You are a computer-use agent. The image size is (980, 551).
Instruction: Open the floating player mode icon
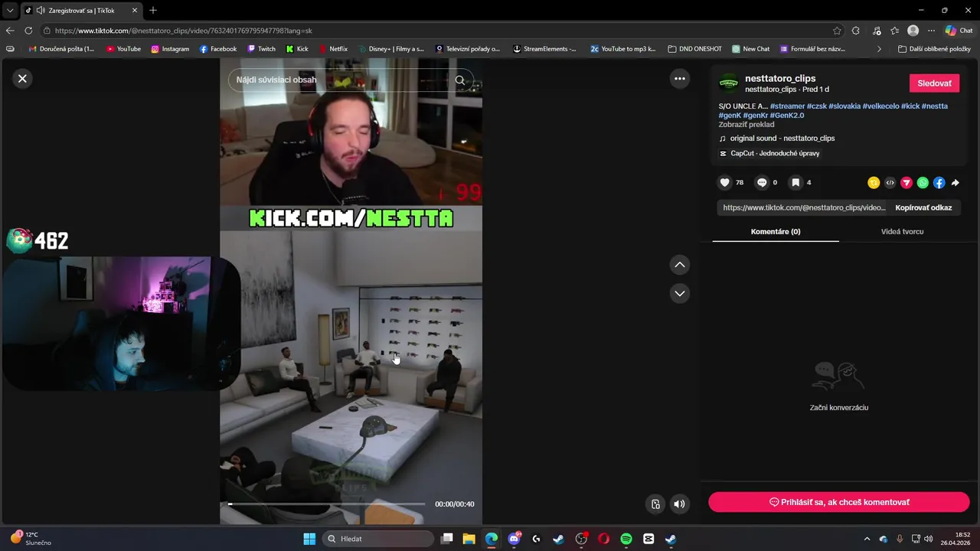click(x=655, y=504)
